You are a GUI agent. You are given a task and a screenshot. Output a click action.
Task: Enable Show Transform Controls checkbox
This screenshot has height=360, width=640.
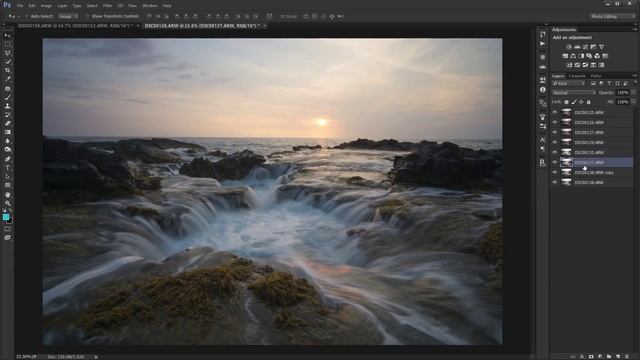pyautogui.click(x=87, y=16)
